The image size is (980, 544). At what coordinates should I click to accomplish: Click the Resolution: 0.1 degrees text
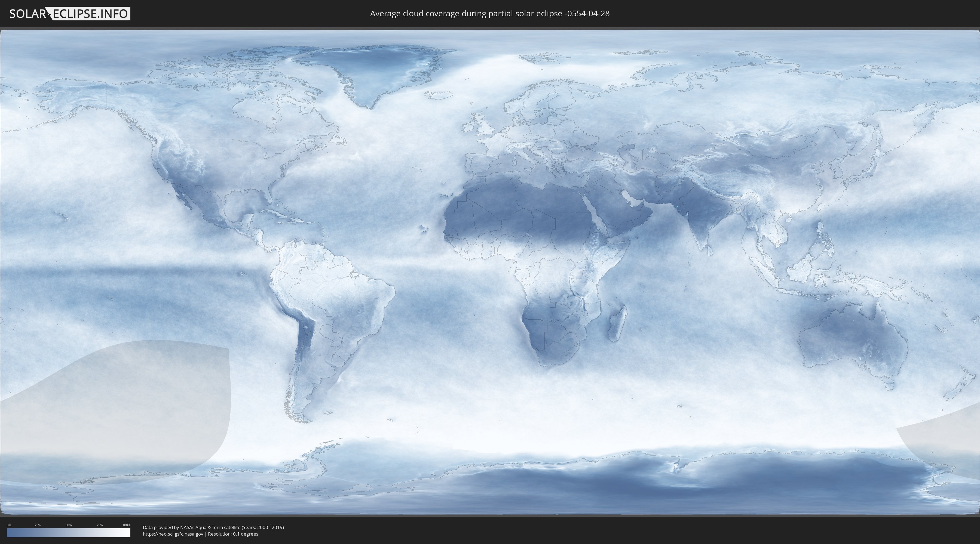pyautogui.click(x=233, y=534)
